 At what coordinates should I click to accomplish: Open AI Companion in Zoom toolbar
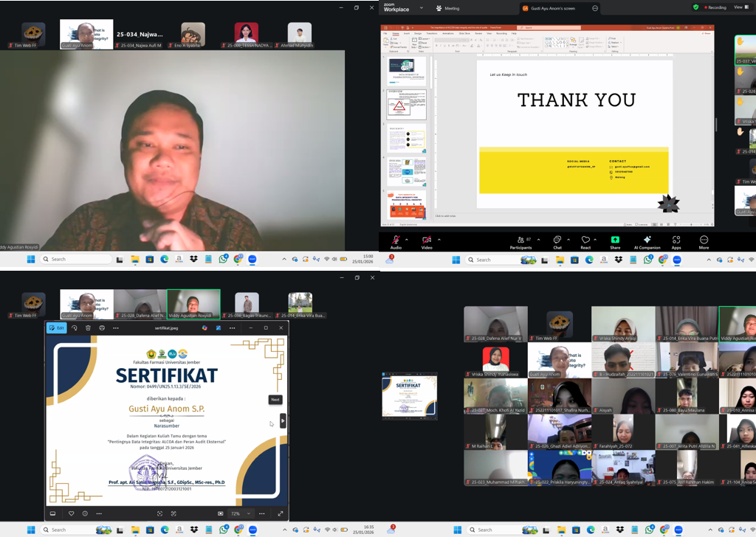(647, 240)
